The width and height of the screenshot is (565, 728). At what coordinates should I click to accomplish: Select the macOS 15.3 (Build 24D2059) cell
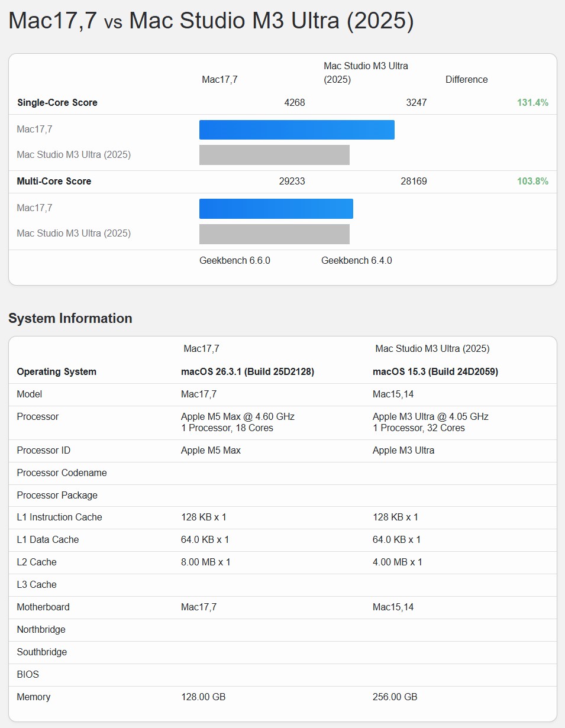[435, 372]
